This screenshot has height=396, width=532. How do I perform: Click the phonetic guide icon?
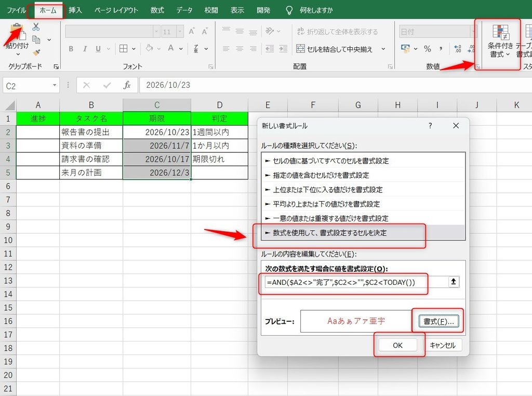click(x=196, y=49)
